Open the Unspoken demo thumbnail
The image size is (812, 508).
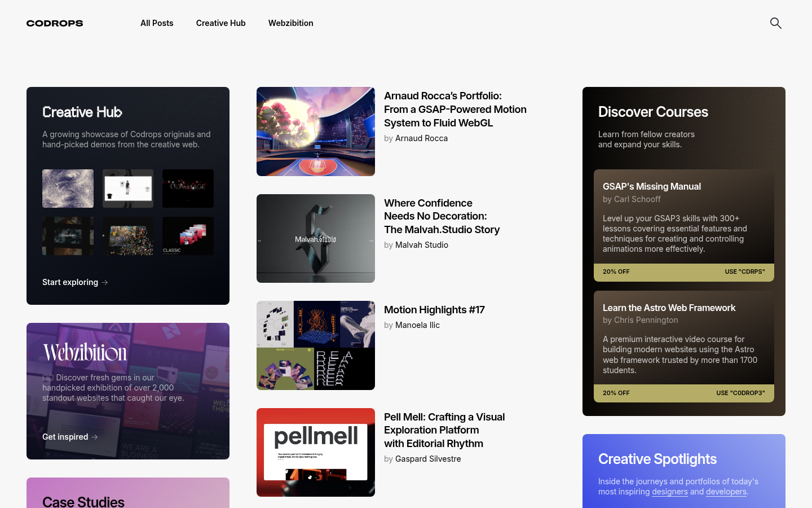68,236
